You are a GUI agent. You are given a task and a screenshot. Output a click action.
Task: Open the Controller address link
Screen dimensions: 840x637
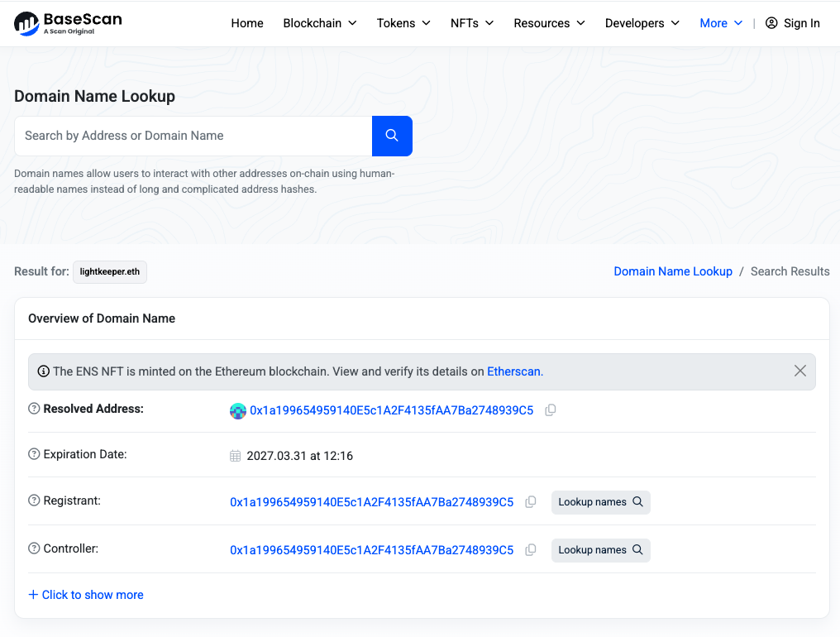[372, 550]
